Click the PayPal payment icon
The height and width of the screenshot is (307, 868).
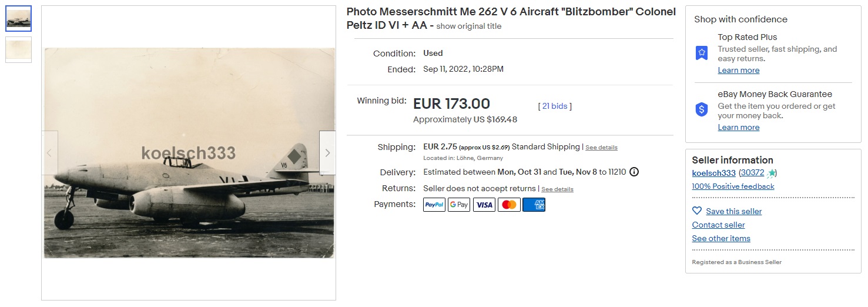434,205
